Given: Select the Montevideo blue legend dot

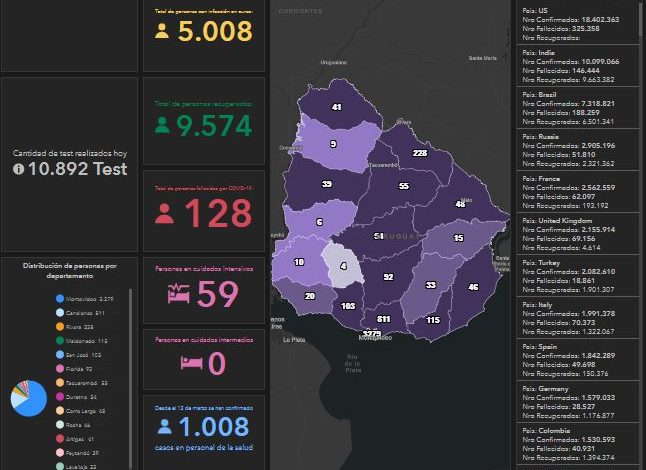Looking at the screenshot, I should tap(60, 298).
